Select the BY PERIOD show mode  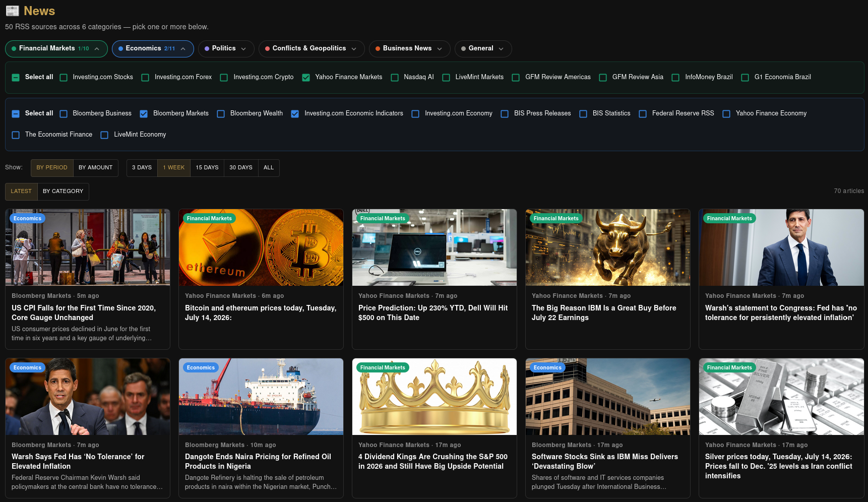[52, 168]
